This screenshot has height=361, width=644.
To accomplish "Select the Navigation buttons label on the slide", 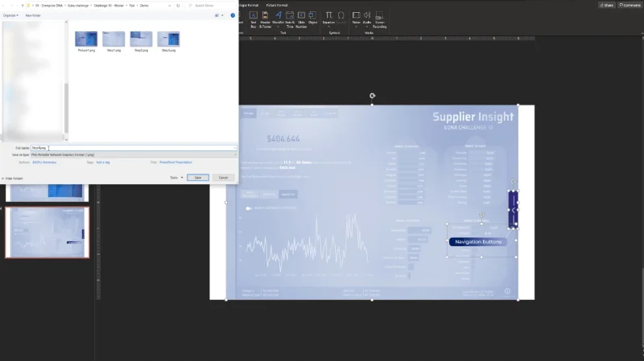I will (x=478, y=242).
